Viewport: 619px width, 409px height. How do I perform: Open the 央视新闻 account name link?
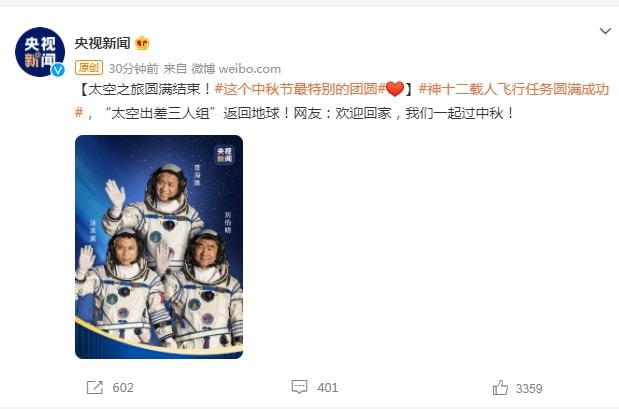pyautogui.click(x=103, y=43)
